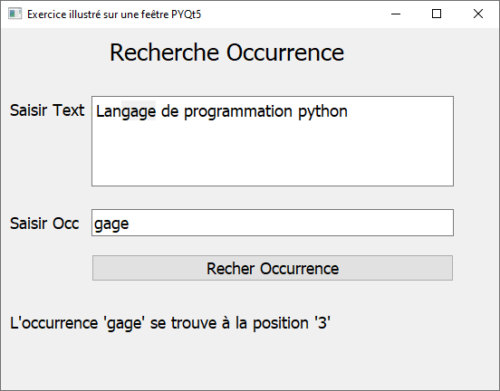Click the word 'de' in the text area
500x391 pixels.
(170, 111)
